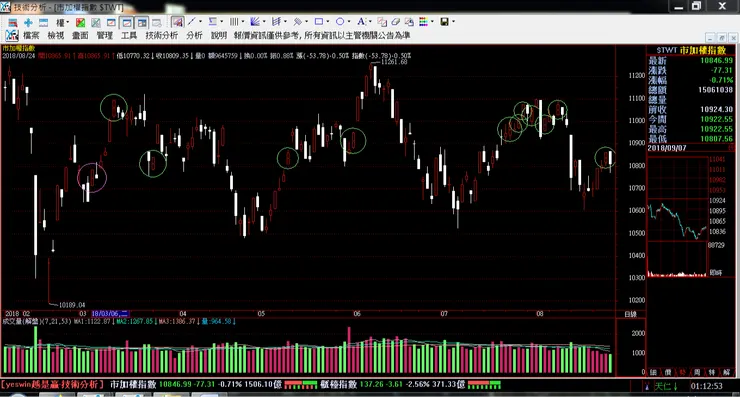Expand the color palette dropdown arrow

coord(432,22)
